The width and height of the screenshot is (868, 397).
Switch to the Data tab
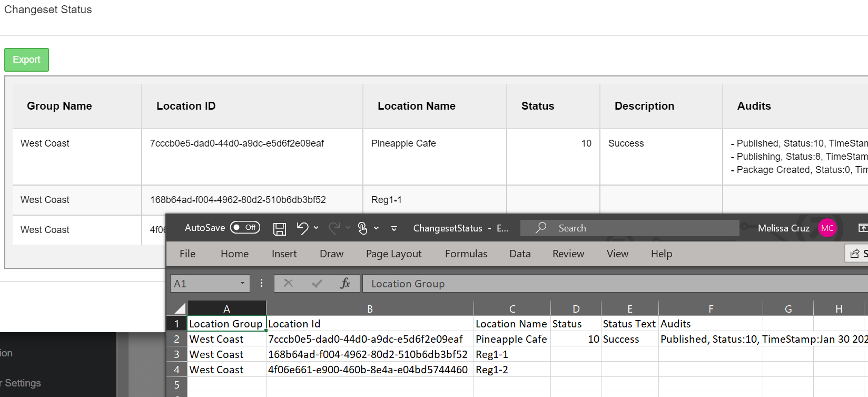(520, 254)
